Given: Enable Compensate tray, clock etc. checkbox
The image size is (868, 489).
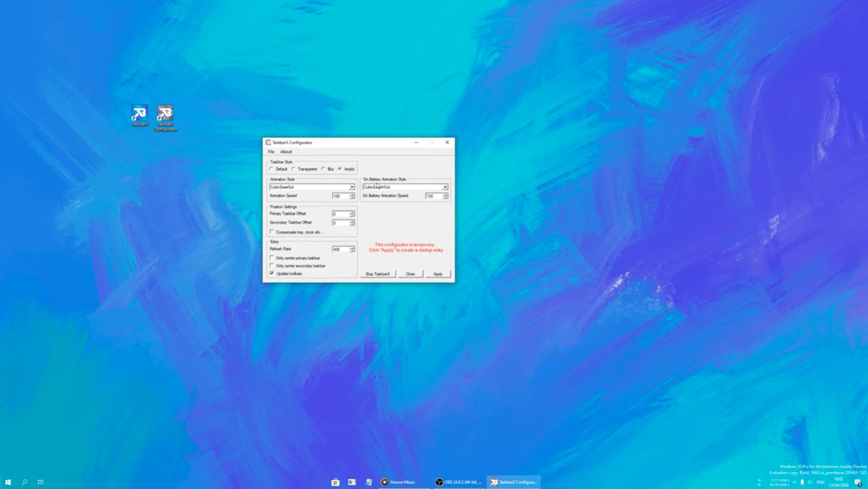Looking at the screenshot, I should coord(272,232).
